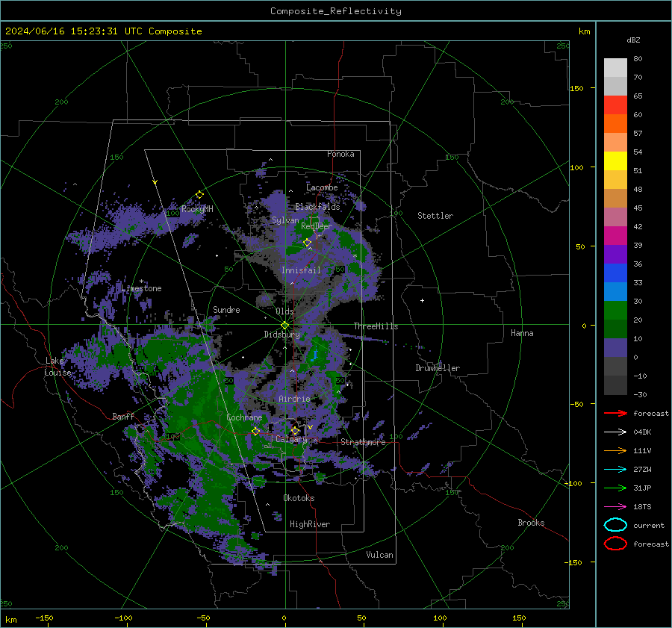Click the yellow diamond marker near RockyMH
Viewport: 672px width, 628px height.
click(199, 195)
